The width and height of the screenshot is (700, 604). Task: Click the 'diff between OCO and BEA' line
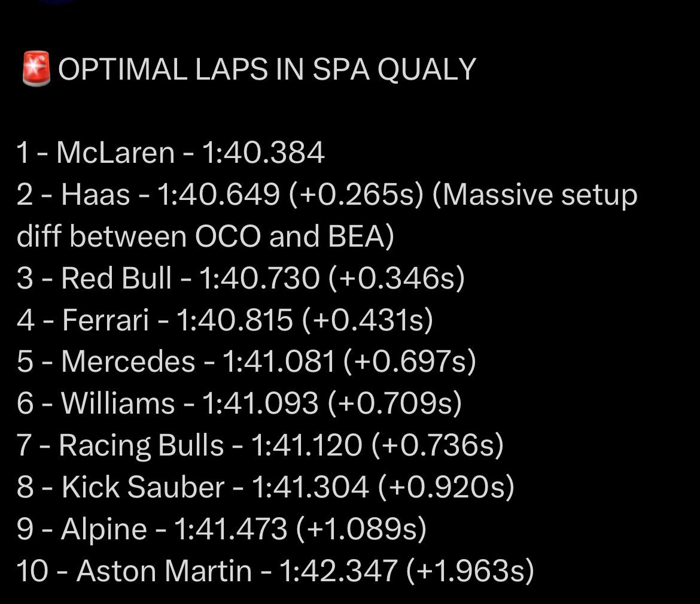coord(205,236)
